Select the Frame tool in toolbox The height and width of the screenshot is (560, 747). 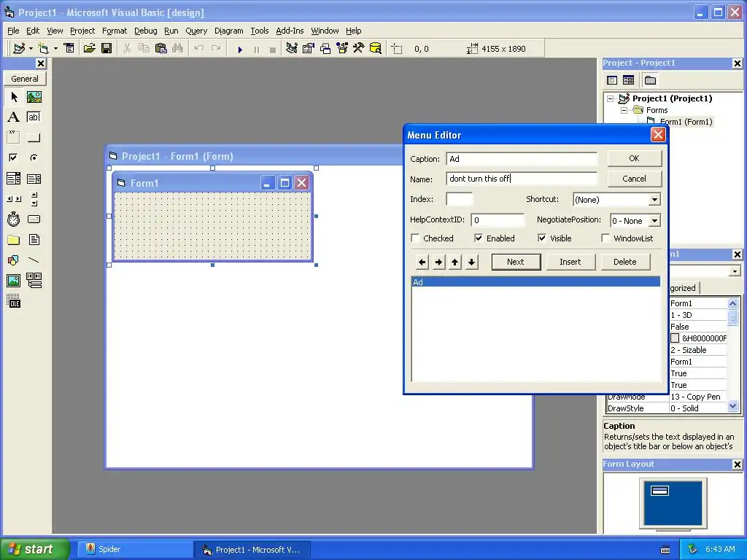14,138
